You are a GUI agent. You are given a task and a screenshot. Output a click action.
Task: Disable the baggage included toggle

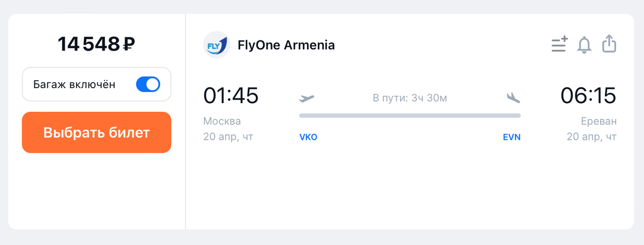click(x=148, y=84)
